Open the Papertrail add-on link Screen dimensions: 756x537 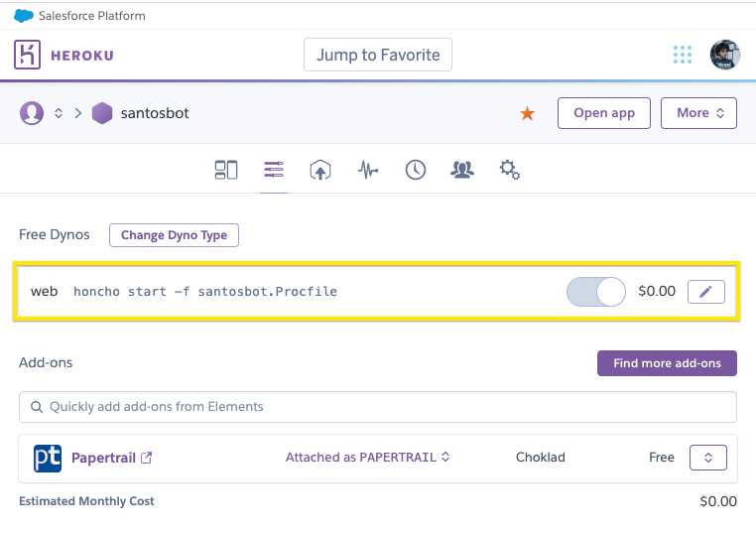pyautogui.click(x=103, y=458)
